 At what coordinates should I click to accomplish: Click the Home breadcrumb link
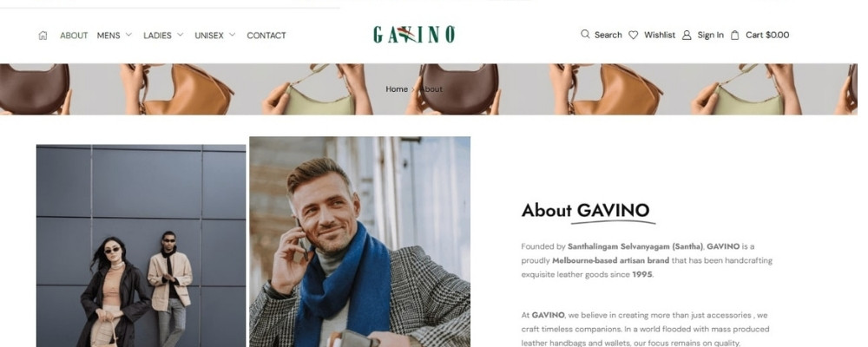tap(397, 89)
